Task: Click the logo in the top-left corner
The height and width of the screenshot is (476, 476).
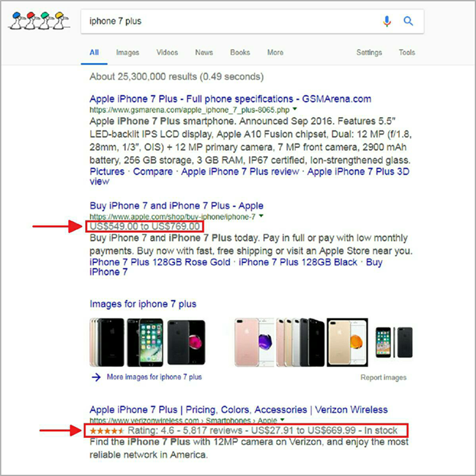Action: click(x=39, y=22)
